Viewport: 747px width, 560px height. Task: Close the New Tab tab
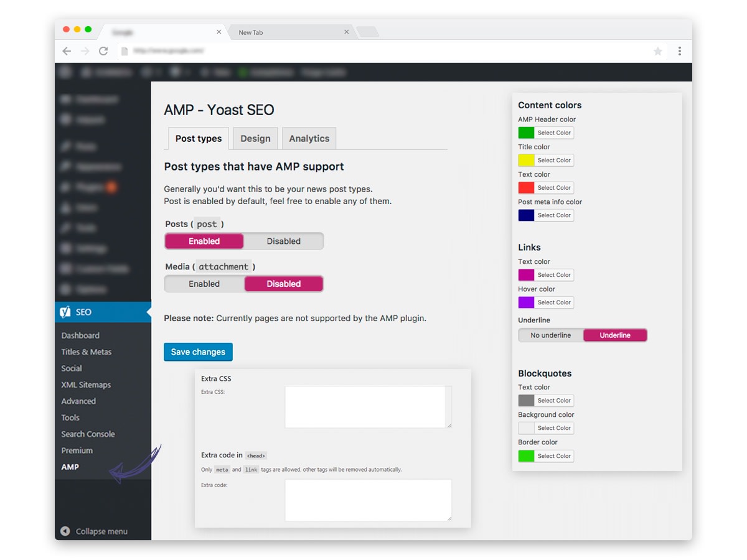tap(347, 32)
